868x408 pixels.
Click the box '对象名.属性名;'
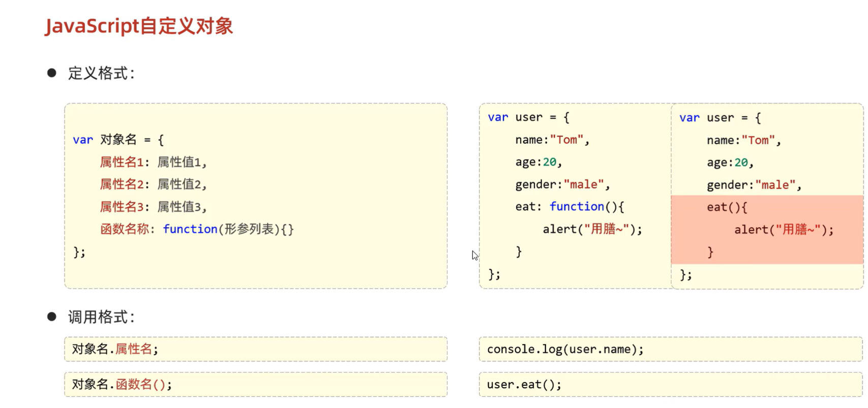pos(256,349)
